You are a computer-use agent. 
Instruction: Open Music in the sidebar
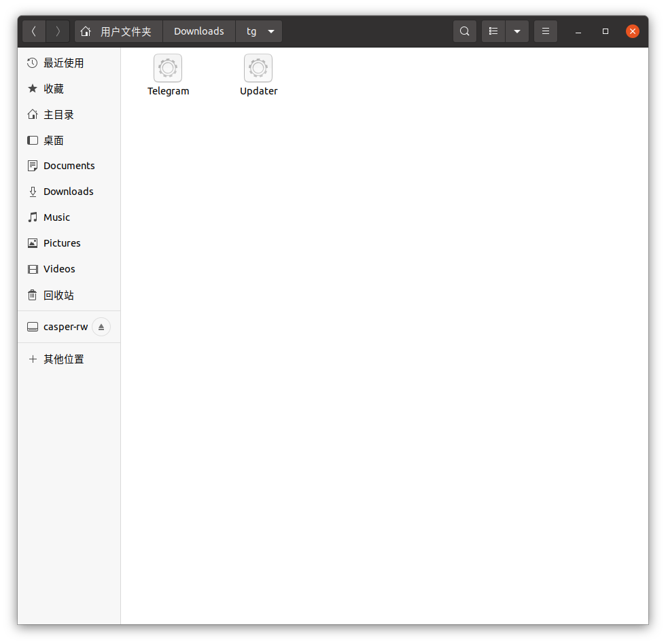click(x=69, y=217)
